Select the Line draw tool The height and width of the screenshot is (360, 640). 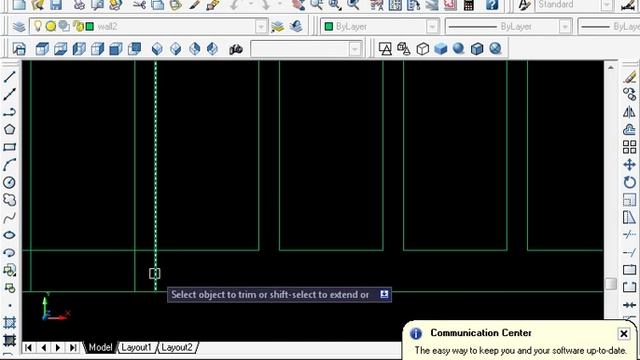click(x=9, y=77)
